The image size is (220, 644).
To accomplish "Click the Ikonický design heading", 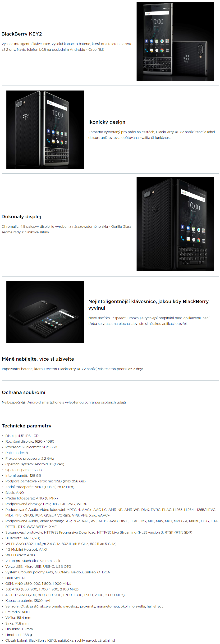I will click(107, 122).
